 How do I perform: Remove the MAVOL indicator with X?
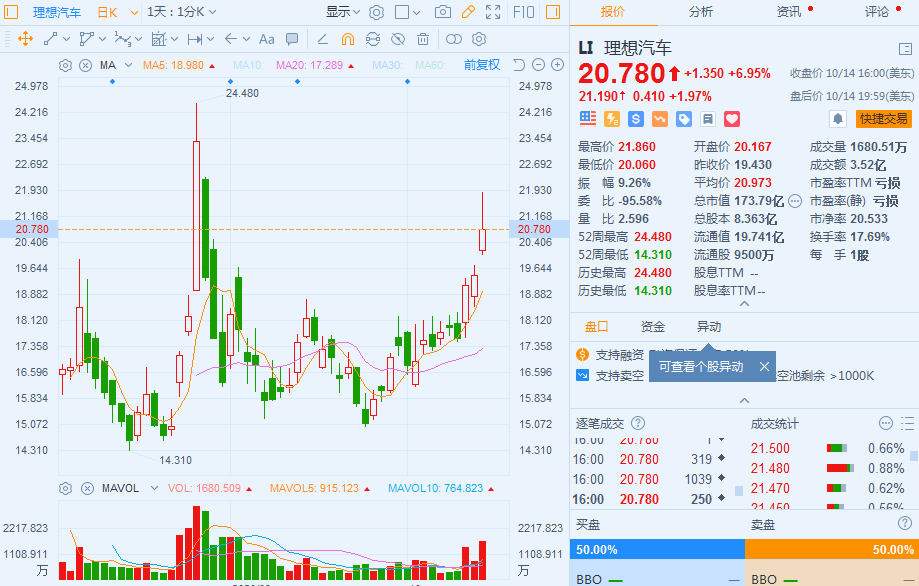coord(87,488)
